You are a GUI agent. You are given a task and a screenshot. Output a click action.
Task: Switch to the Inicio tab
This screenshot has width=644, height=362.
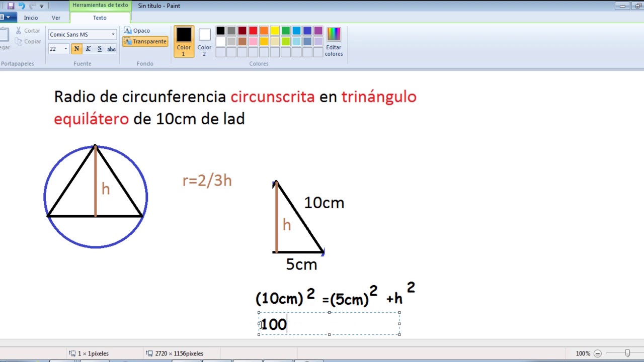(x=31, y=18)
